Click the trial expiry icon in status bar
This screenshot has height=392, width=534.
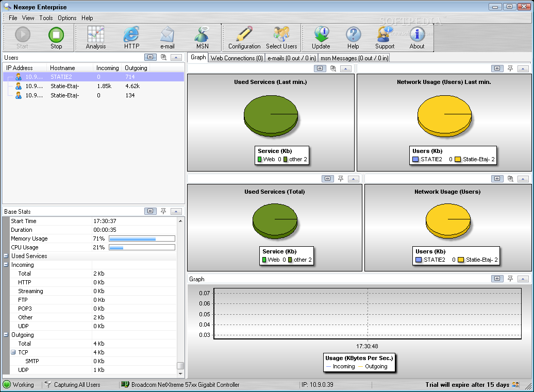point(515,384)
